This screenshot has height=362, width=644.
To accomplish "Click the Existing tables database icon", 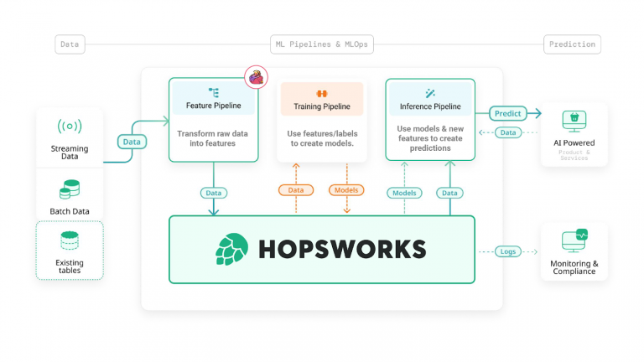I will pos(70,240).
